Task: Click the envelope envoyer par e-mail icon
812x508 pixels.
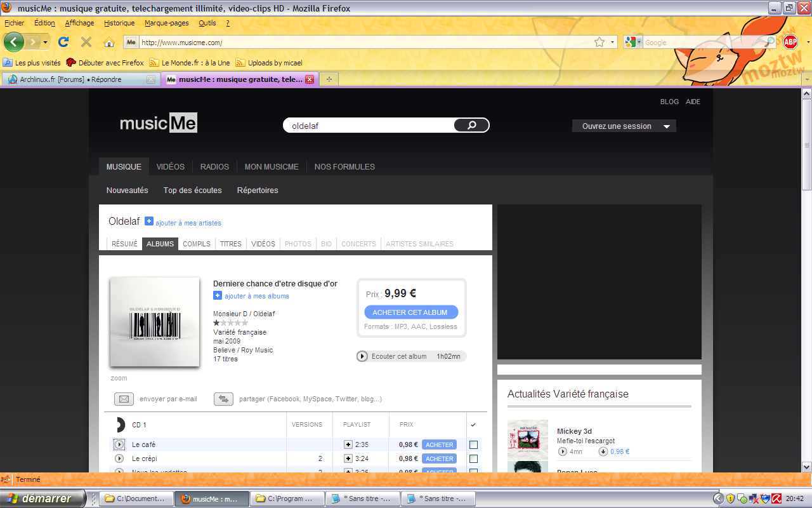Action: (124, 399)
